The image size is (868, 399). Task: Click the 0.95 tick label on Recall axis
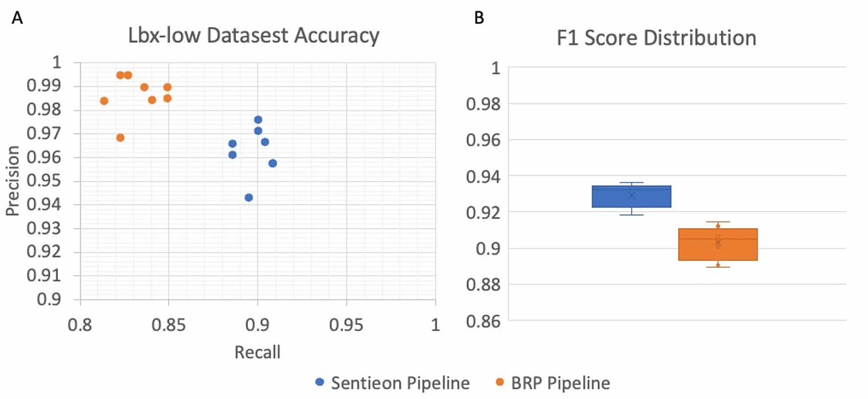pyautogui.click(x=347, y=324)
